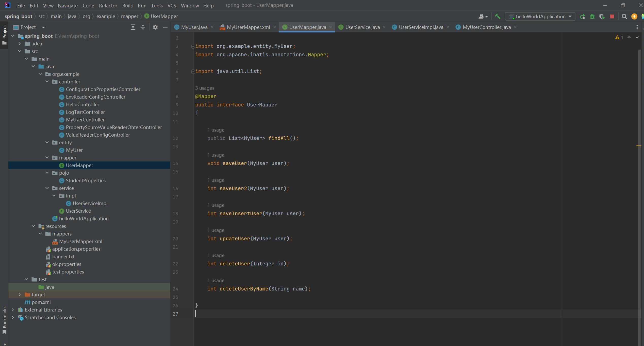
Task: Collapse all nodes in the Project tree
Action: pyautogui.click(x=143, y=27)
